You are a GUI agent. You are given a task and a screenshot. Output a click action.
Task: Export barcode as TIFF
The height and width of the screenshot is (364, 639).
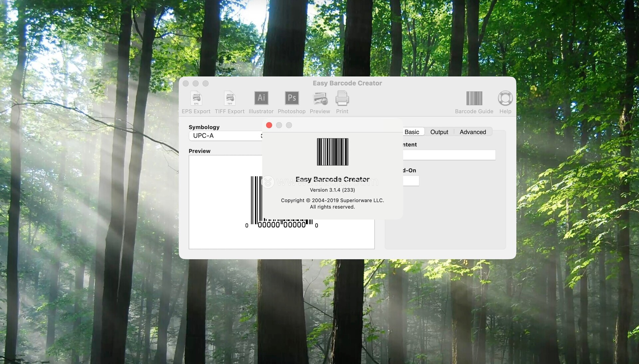click(x=230, y=98)
